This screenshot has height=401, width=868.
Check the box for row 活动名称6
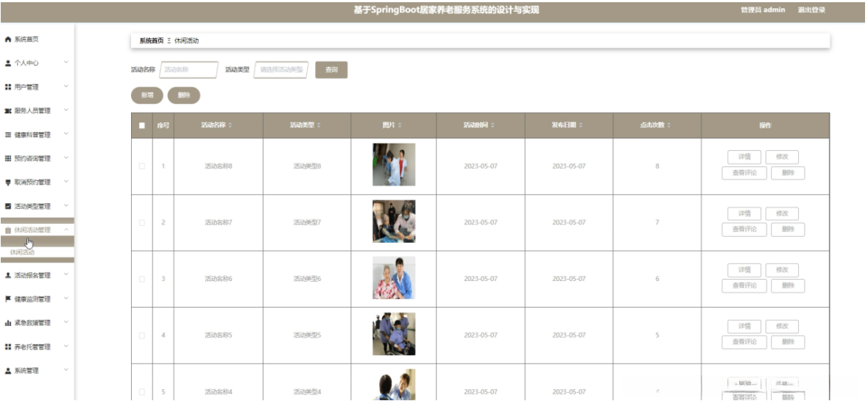141,279
